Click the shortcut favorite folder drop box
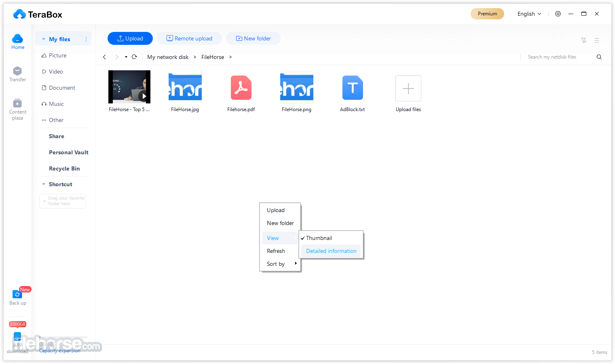 click(63, 201)
